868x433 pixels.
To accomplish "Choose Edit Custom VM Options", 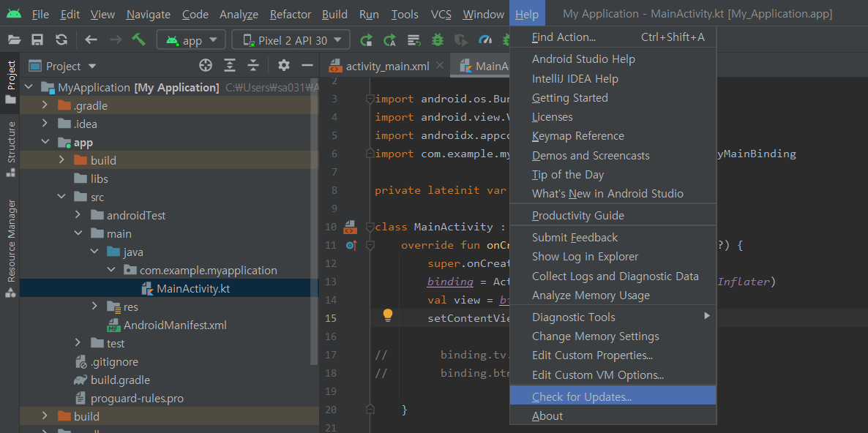I will point(613,375).
